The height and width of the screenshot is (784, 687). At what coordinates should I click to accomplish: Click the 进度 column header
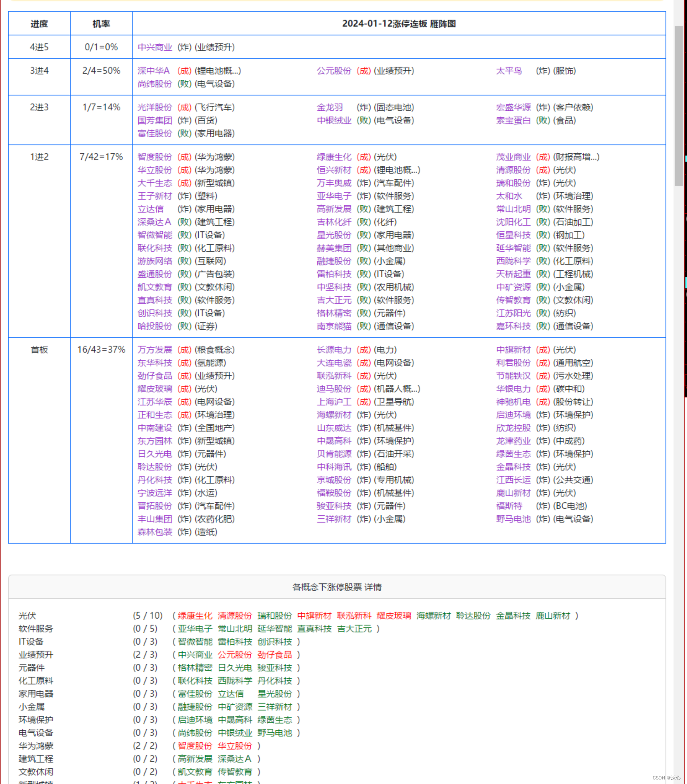coord(39,24)
